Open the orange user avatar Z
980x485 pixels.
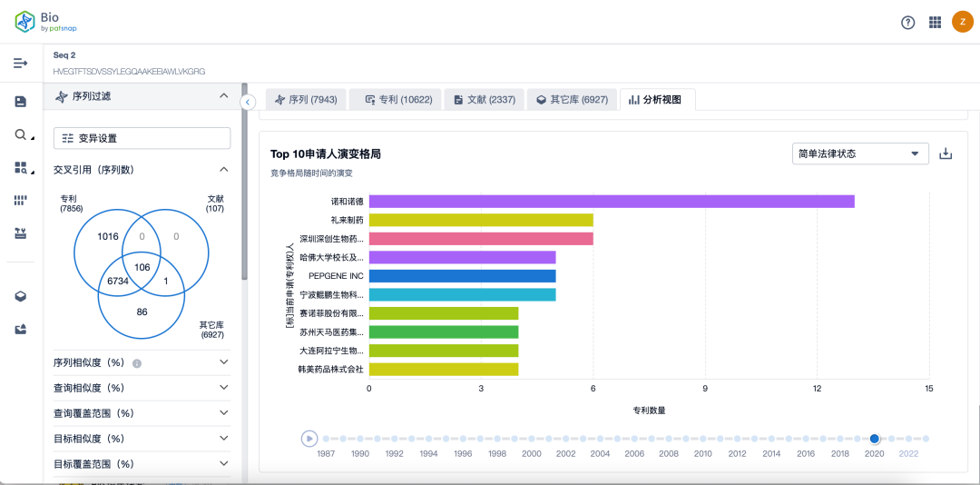click(x=962, y=23)
